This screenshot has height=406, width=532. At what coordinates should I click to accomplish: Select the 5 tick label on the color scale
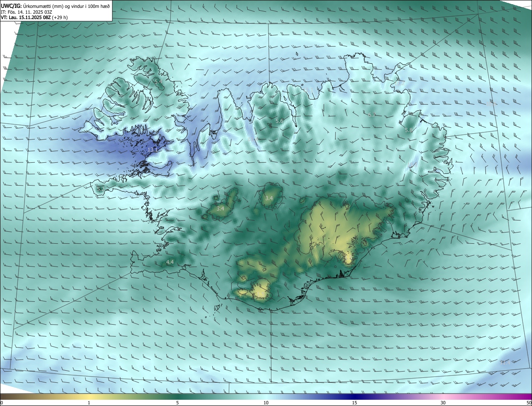pos(177,403)
